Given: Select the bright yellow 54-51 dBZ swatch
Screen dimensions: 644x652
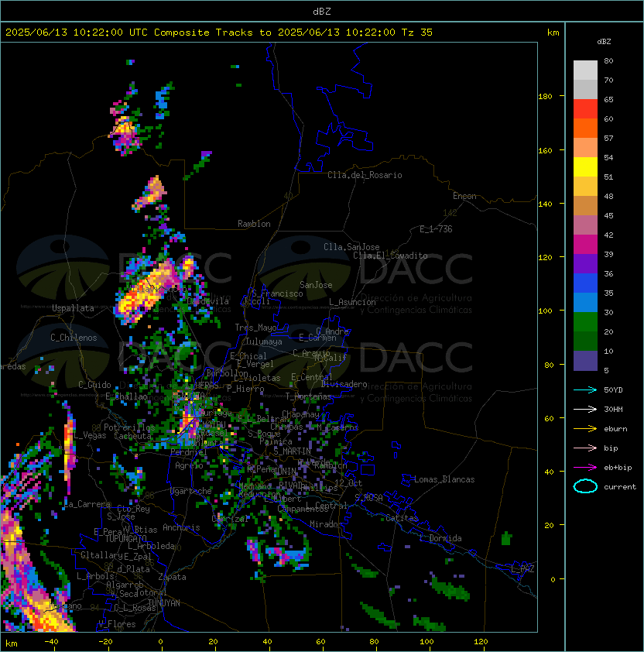Looking at the screenshot, I should coord(585,167).
